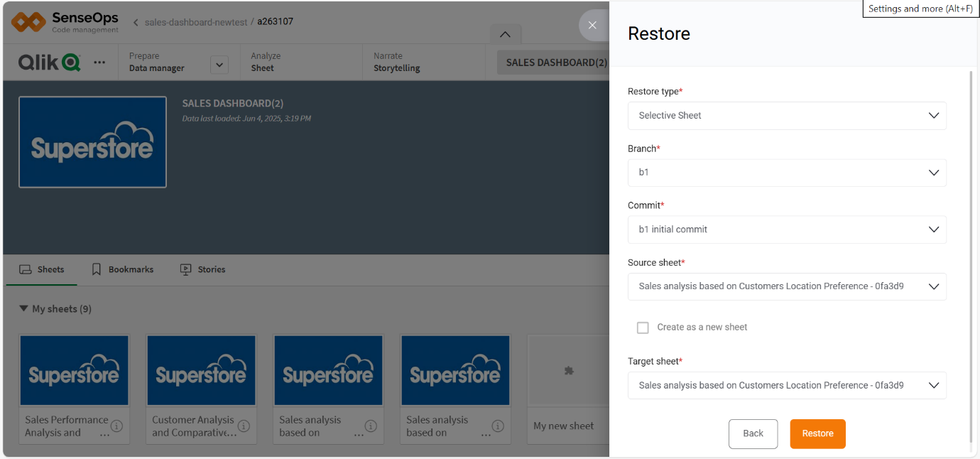The height and width of the screenshot is (459, 980).
Task: Collapse toolbar using the up chevron
Action: point(505,34)
